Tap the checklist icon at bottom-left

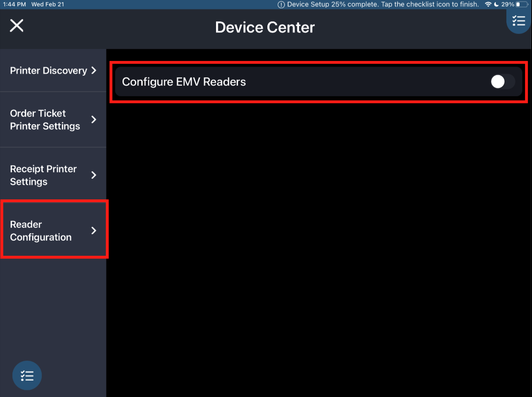pyautogui.click(x=27, y=375)
